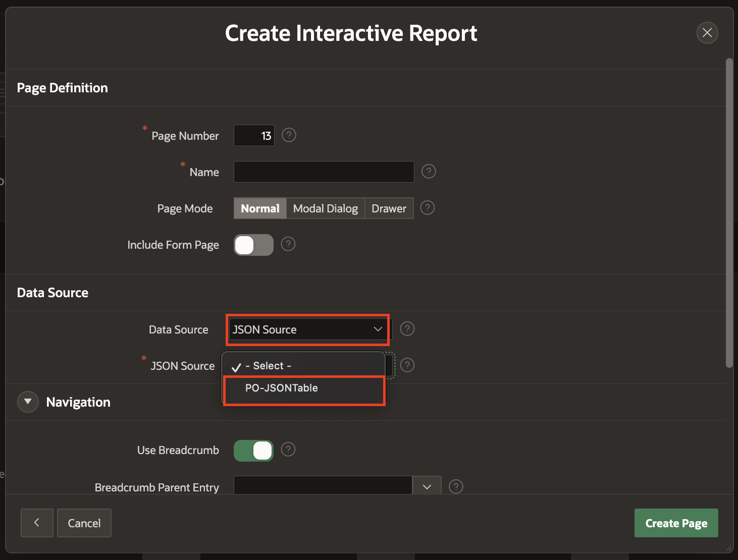Show help for Include Form Page

click(x=288, y=244)
